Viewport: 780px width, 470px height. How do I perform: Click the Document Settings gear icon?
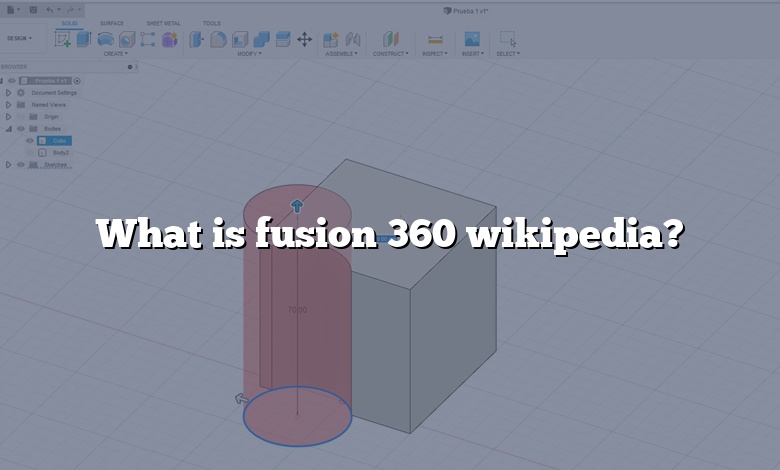(21, 93)
